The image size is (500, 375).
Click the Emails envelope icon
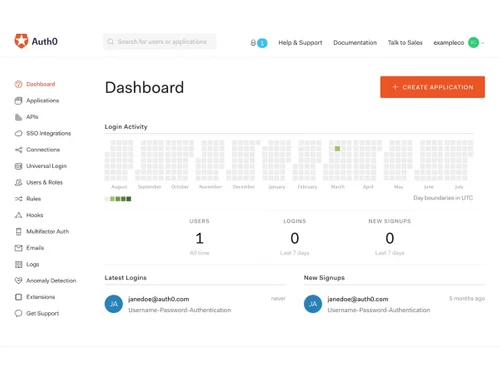click(18, 248)
